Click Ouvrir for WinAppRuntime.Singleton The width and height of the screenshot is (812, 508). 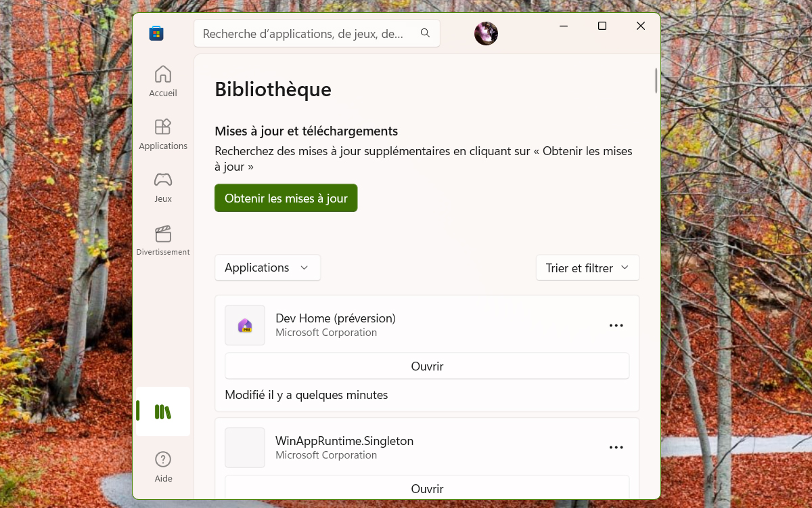tap(427, 488)
